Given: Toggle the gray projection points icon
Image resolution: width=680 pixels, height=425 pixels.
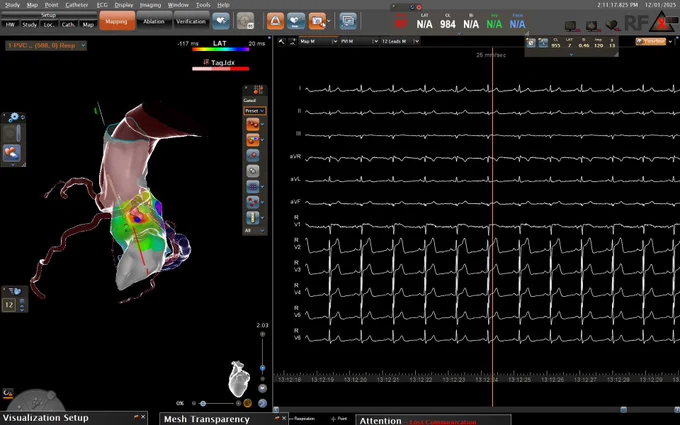Looking at the screenshot, I should (x=252, y=171).
